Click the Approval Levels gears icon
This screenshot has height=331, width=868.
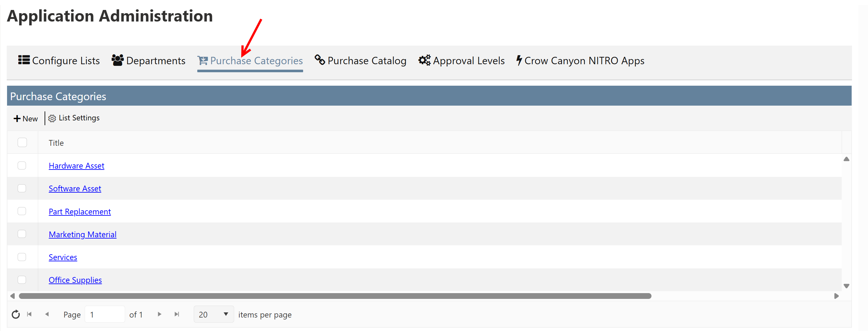(x=424, y=60)
